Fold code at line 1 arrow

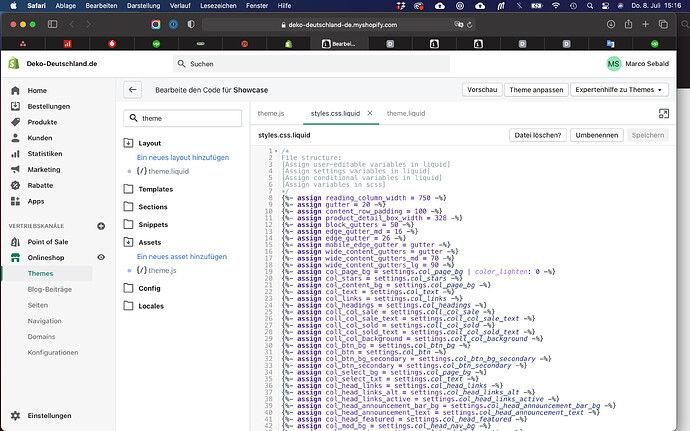coord(276,151)
